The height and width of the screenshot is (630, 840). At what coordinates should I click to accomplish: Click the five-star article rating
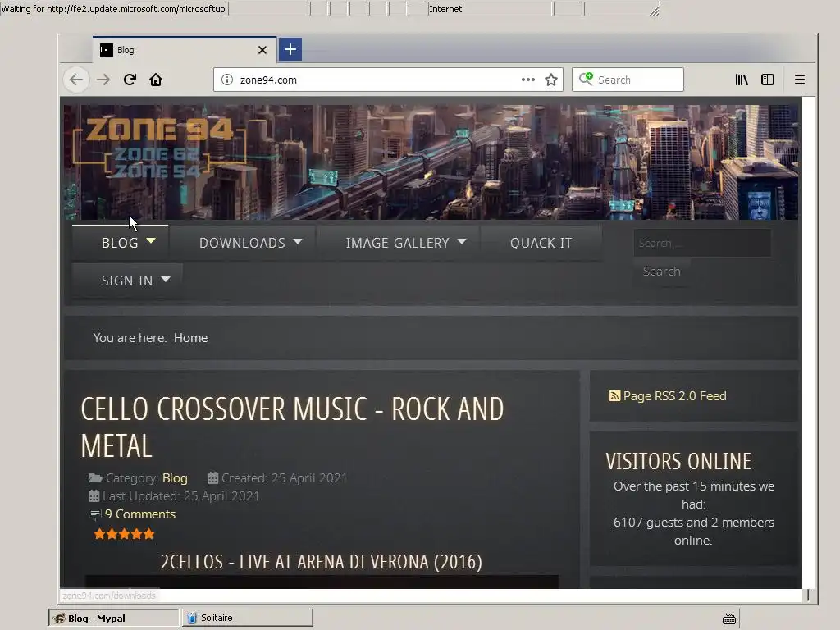[125, 533]
